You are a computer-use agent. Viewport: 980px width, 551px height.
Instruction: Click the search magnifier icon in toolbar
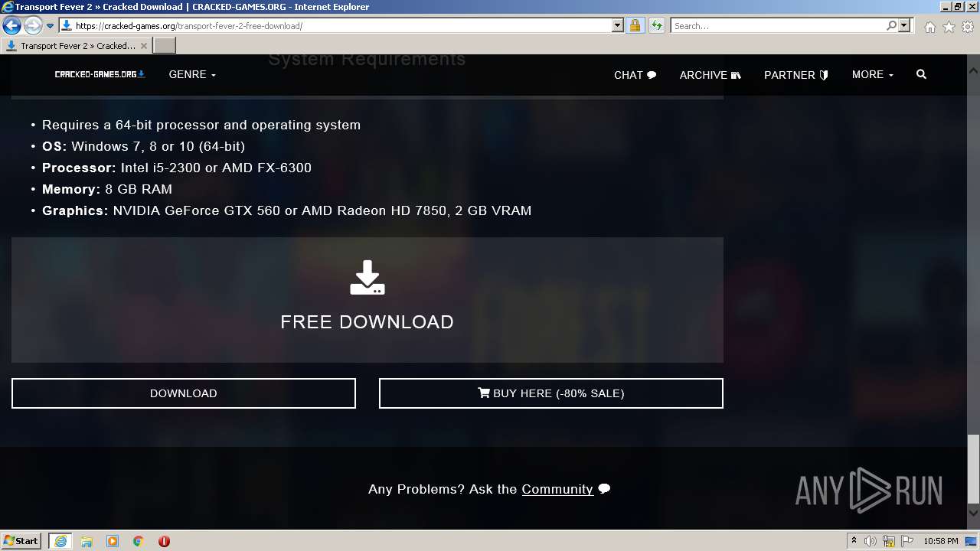point(891,26)
